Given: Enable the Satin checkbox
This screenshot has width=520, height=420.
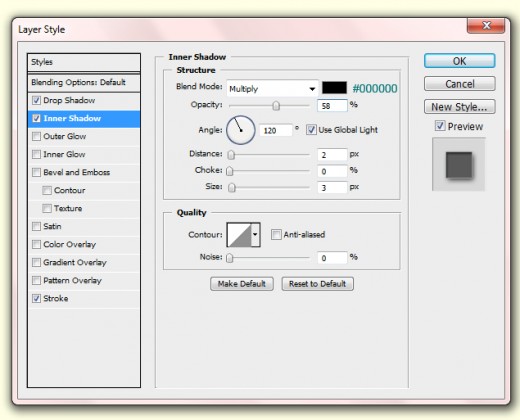Looking at the screenshot, I should click(36, 226).
